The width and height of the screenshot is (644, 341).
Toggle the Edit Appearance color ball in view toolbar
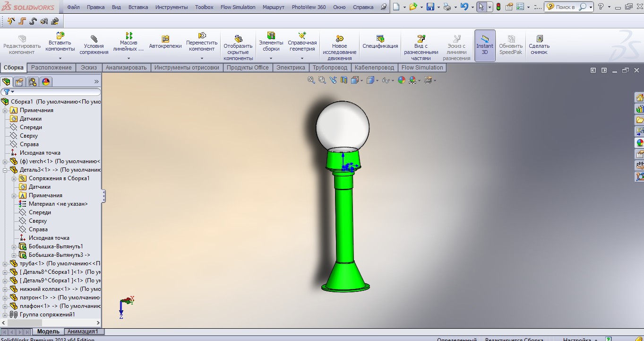(x=402, y=80)
